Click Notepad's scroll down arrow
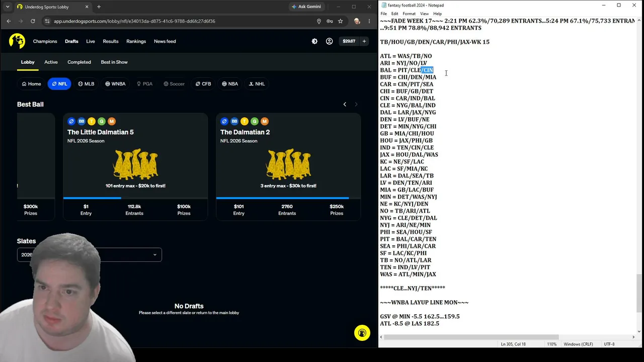644x362 pixels. (x=639, y=330)
